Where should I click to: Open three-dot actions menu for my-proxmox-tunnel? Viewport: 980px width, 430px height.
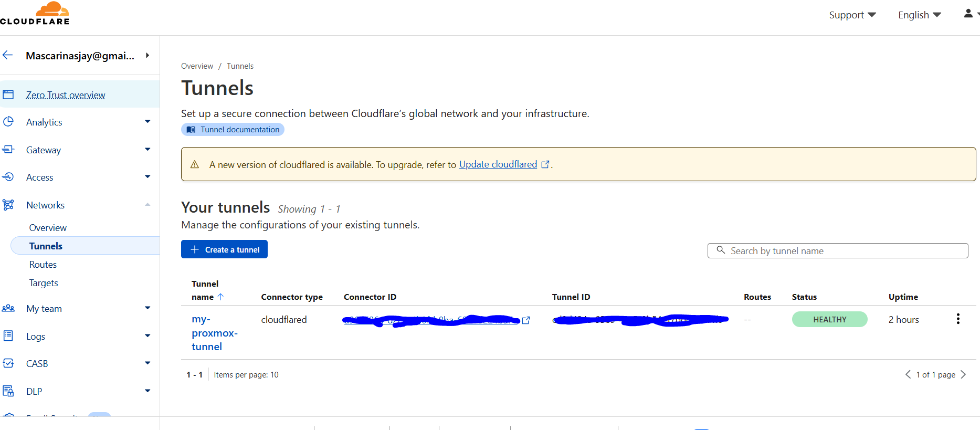point(958,319)
